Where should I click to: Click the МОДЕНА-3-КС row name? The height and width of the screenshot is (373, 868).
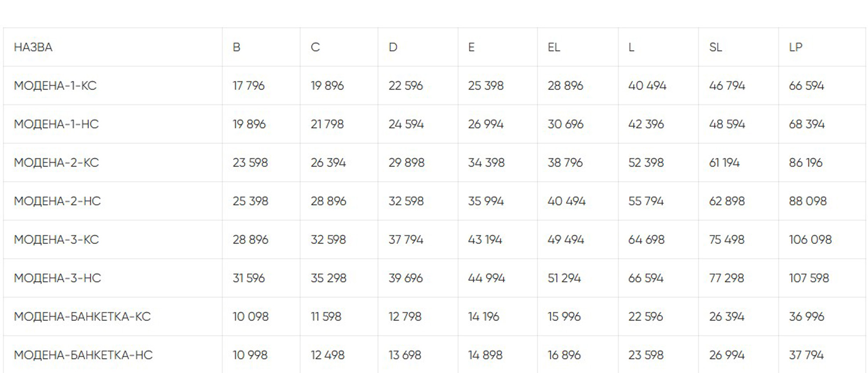pos(56,240)
